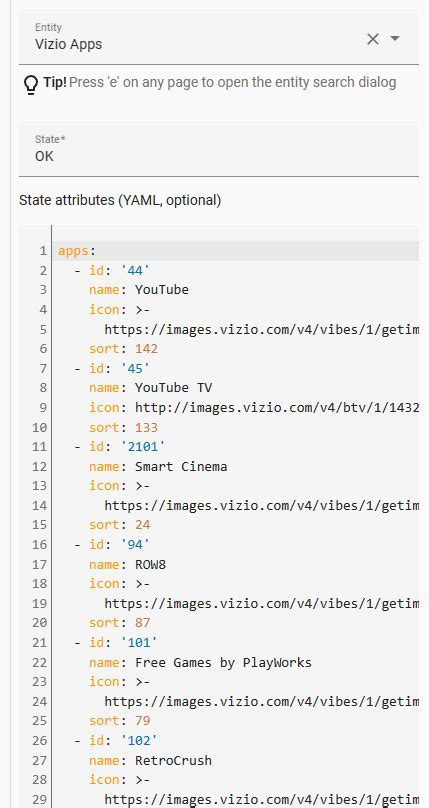
Task: Click the lightbulb Tip icon
Action: click(x=31, y=85)
